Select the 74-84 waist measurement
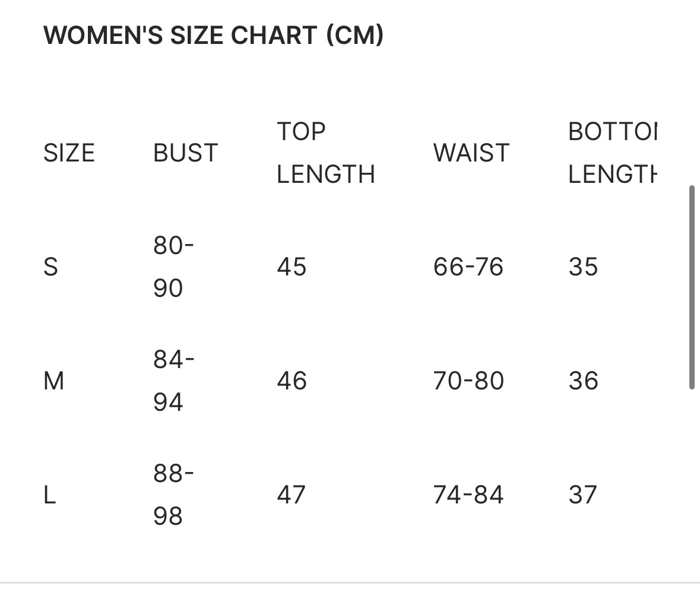700x599 pixels. pyautogui.click(x=468, y=495)
